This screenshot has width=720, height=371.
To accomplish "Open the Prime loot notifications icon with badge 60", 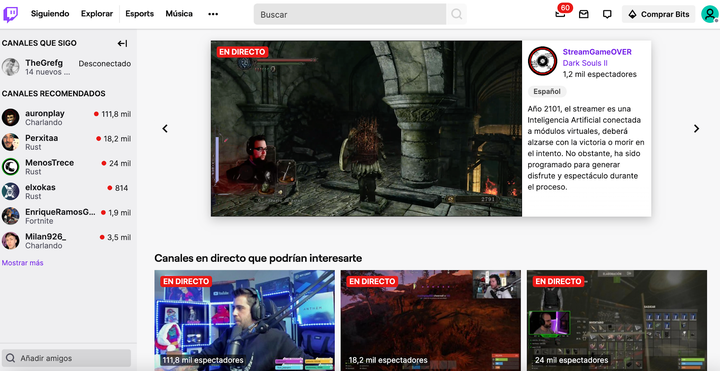I will click(560, 14).
